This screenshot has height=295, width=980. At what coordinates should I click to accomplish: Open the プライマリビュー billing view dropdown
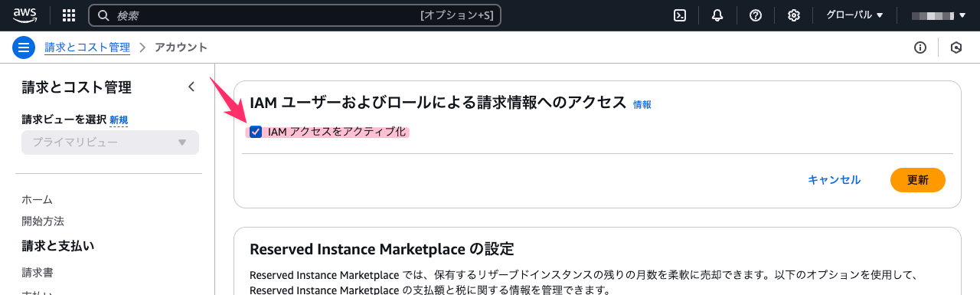tap(110, 143)
